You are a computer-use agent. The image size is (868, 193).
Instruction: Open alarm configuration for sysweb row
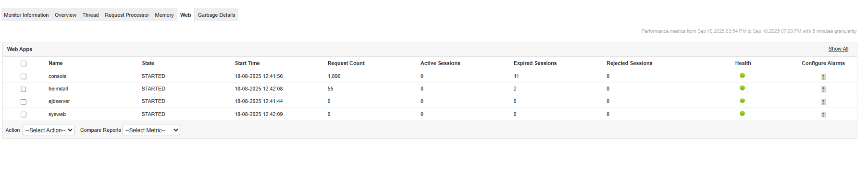(x=823, y=115)
